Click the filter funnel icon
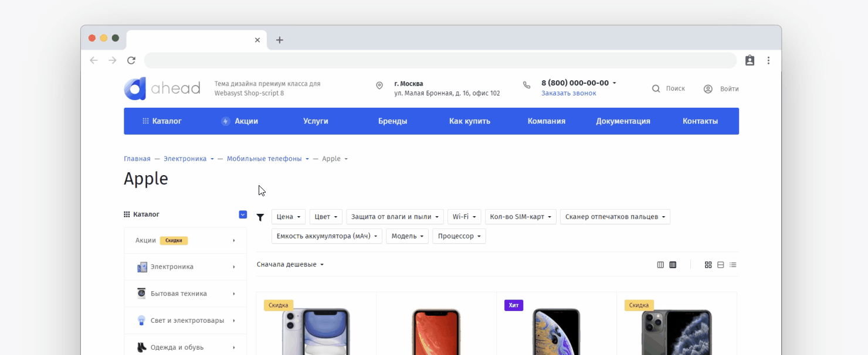Viewport: 868px width, 355px height. (260, 217)
